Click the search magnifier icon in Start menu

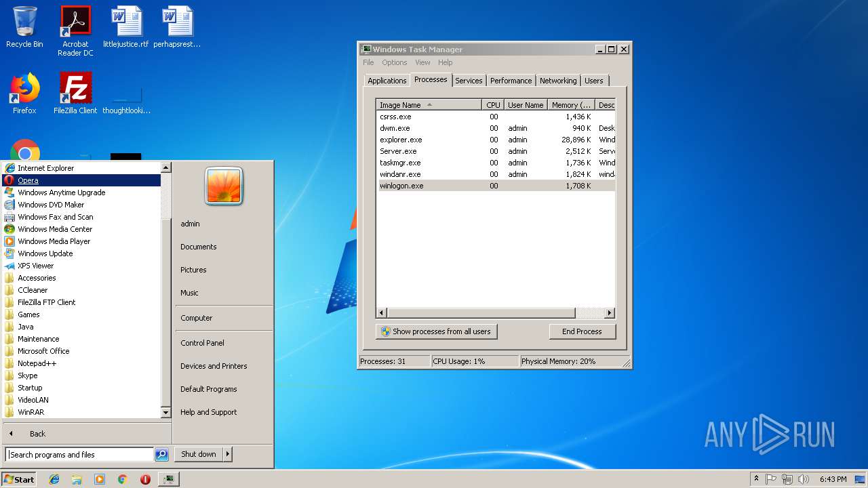pyautogui.click(x=161, y=455)
